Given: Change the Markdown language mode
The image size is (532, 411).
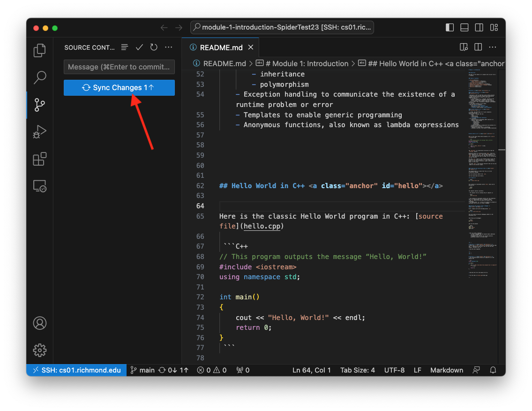Looking at the screenshot, I should pyautogui.click(x=447, y=370).
